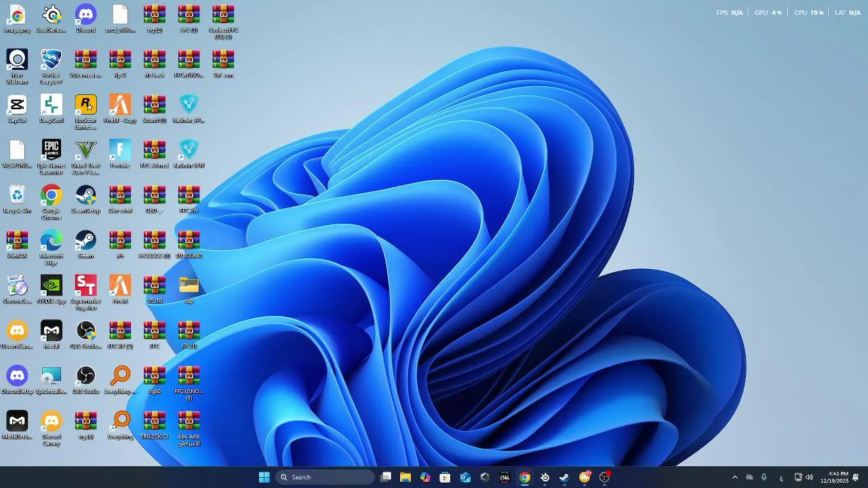
Task: Open the Recycle Bin
Action: click(x=17, y=199)
